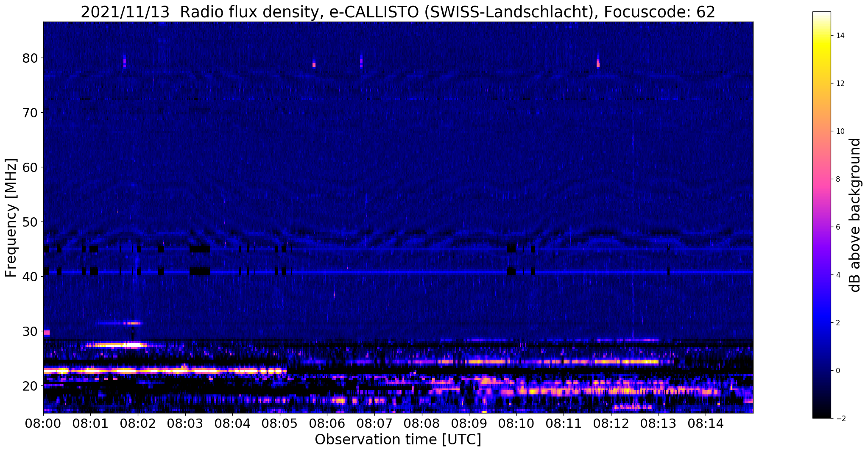The width and height of the screenshot is (868, 452).
Task: Click the 40 MHz frequency tick label
Action: [30, 277]
